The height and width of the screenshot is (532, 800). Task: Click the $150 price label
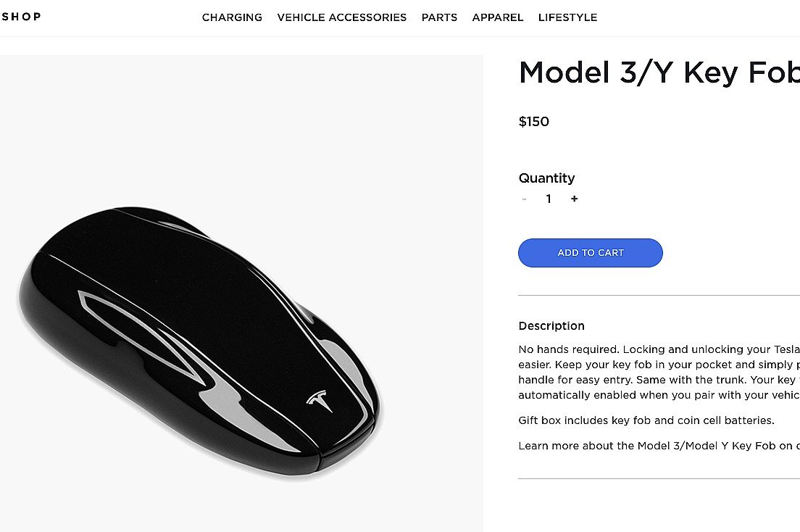point(533,122)
